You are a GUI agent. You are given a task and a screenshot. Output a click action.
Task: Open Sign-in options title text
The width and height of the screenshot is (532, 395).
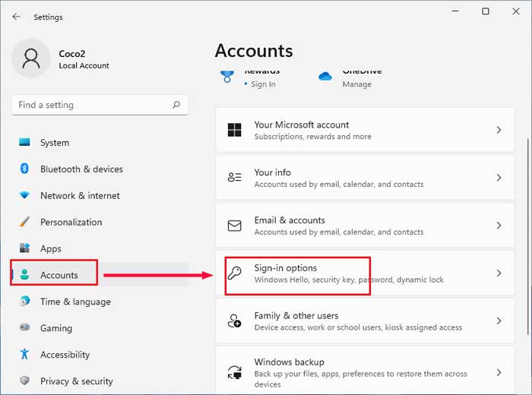286,268
